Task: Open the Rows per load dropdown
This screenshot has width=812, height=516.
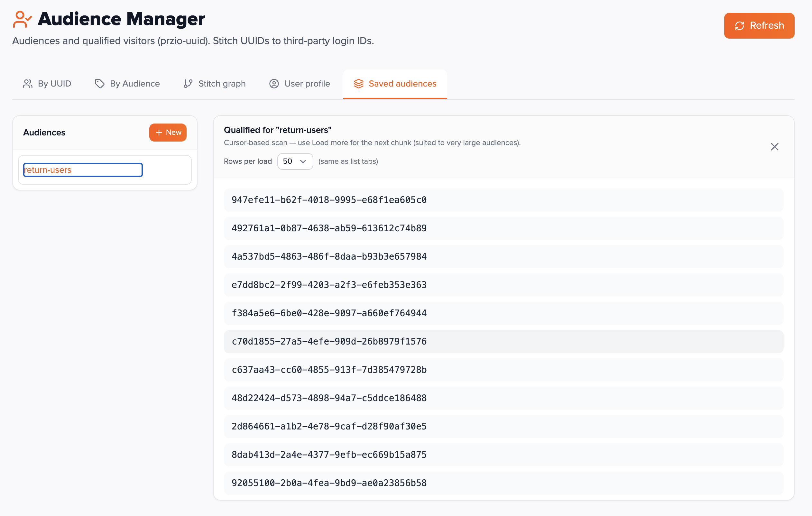Action: [x=295, y=161]
